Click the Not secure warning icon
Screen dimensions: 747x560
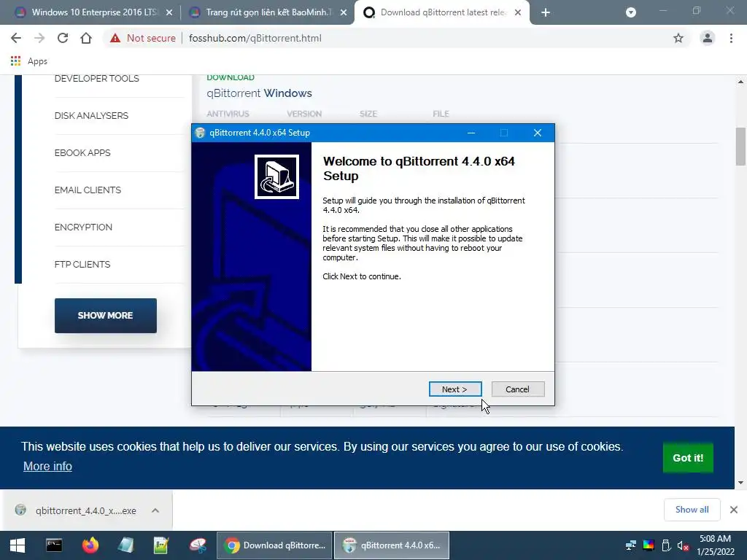pyautogui.click(x=115, y=38)
